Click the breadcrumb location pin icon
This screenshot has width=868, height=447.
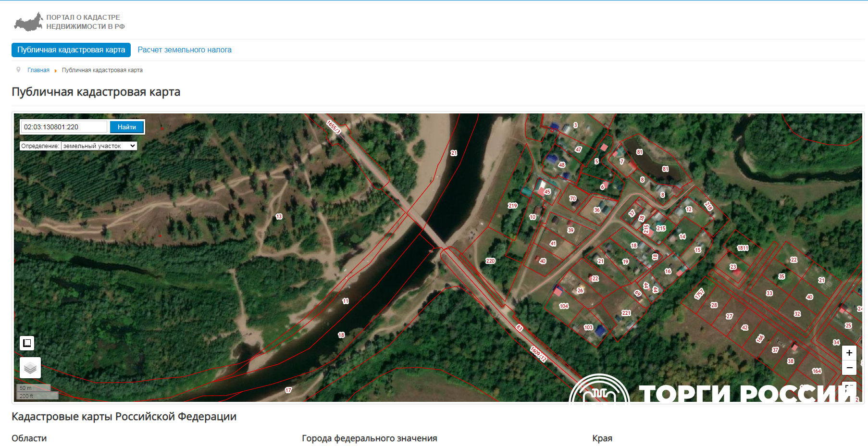18,70
